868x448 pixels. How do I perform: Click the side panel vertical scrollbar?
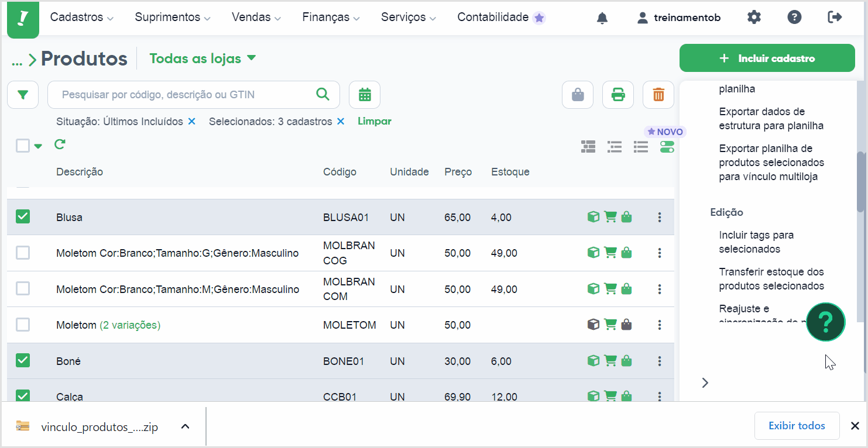[860, 181]
